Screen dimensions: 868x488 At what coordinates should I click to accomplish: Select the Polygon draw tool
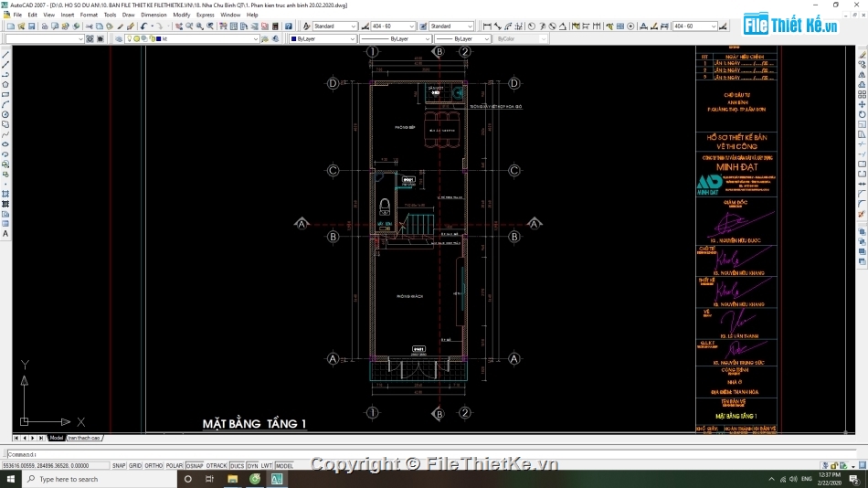[x=5, y=85]
